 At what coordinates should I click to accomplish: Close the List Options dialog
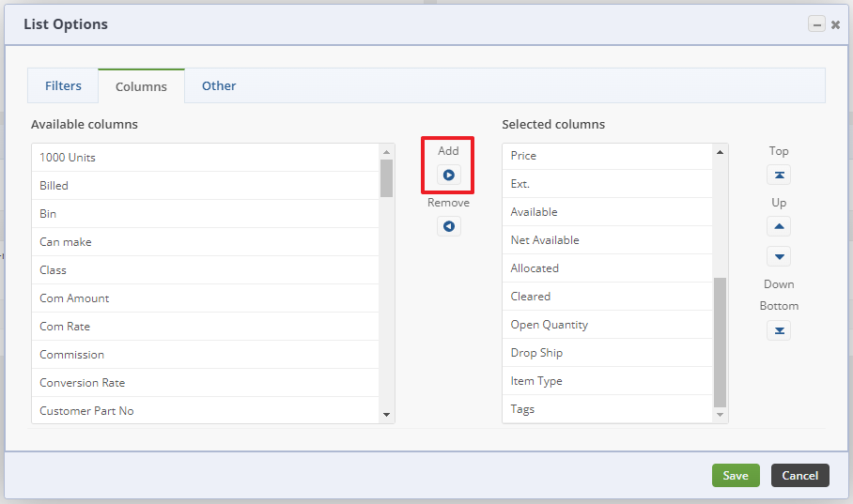[x=835, y=24]
